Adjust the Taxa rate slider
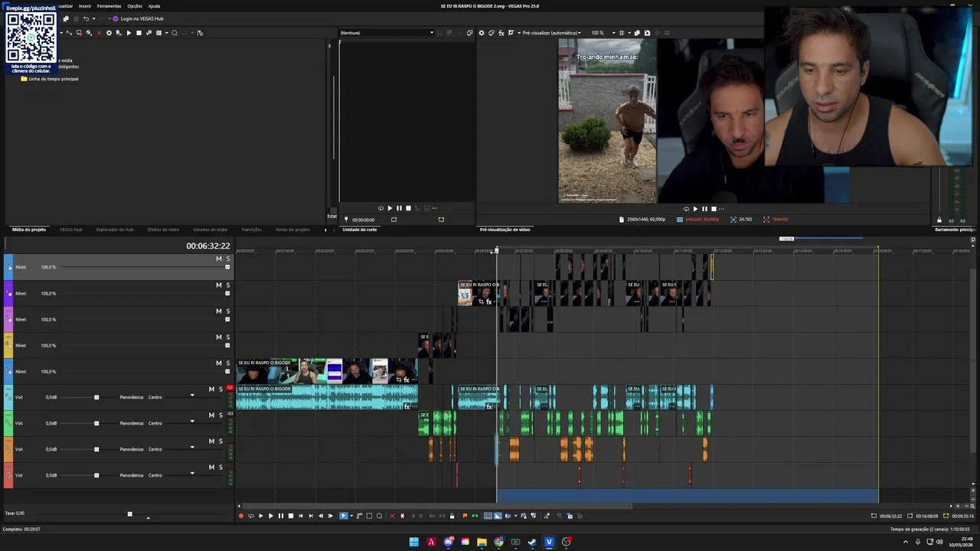Screen dimensions: 980x551 pyautogui.click(x=129, y=514)
